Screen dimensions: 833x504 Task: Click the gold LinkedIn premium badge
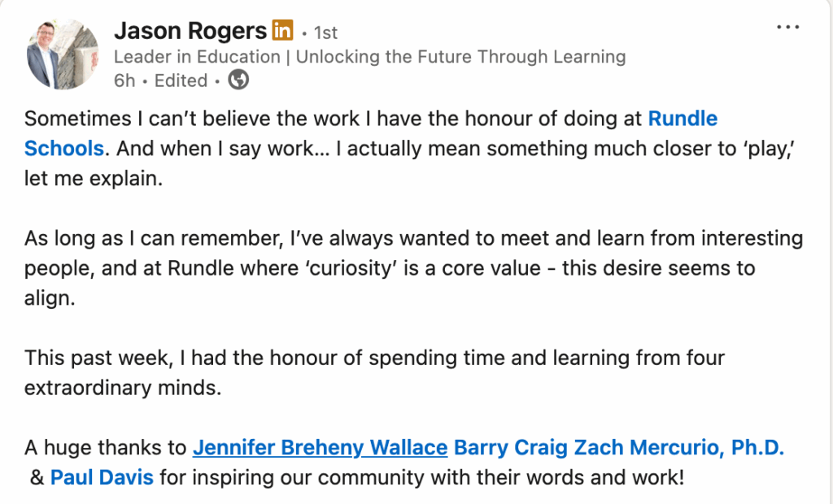[282, 32]
